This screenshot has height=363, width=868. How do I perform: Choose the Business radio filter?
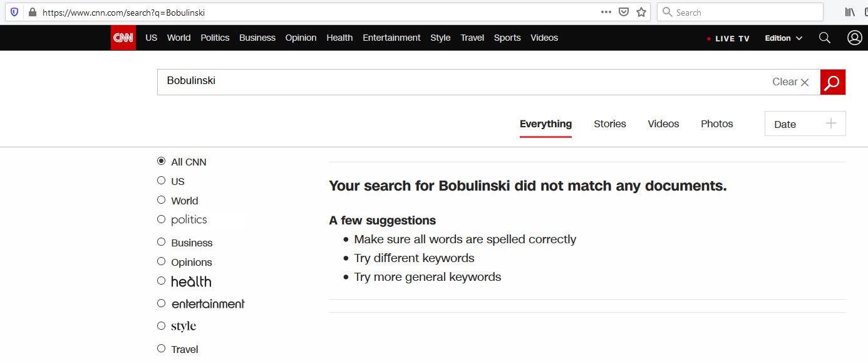coord(161,242)
